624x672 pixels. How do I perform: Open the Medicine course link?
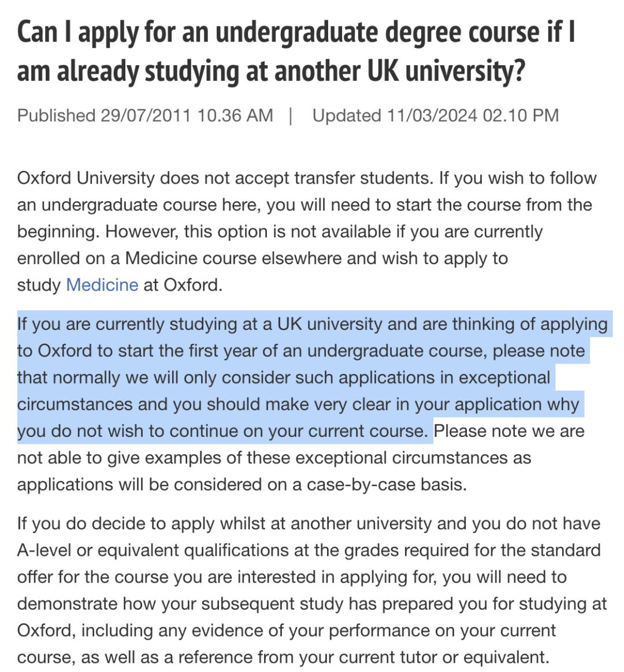102,285
